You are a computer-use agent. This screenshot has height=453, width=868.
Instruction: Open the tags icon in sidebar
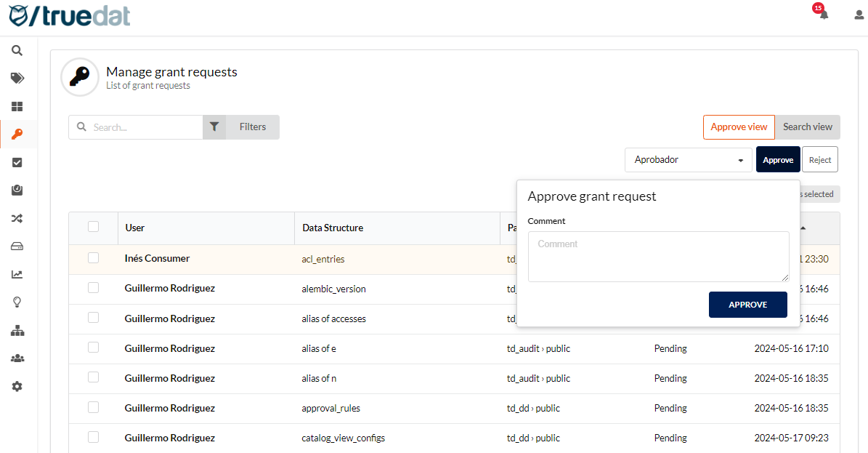coord(17,79)
